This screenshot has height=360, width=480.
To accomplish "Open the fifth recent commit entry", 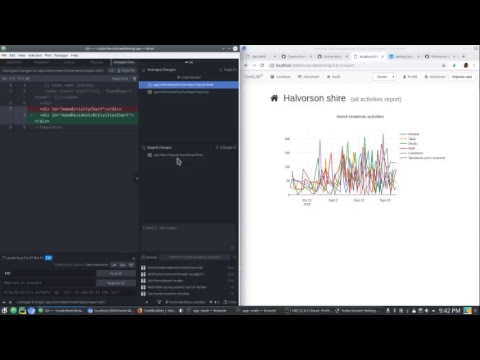I will coord(189,294).
